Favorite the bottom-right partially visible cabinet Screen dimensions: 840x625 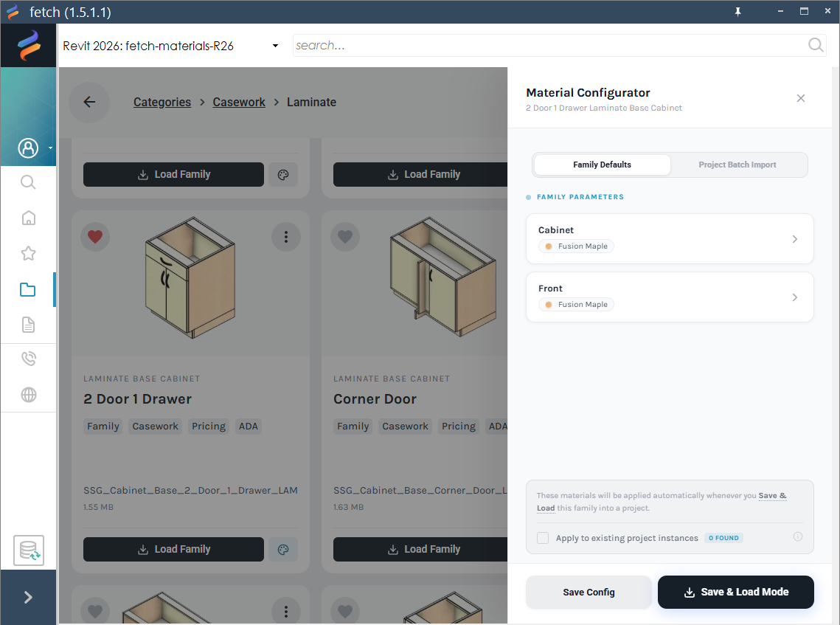[x=345, y=610]
